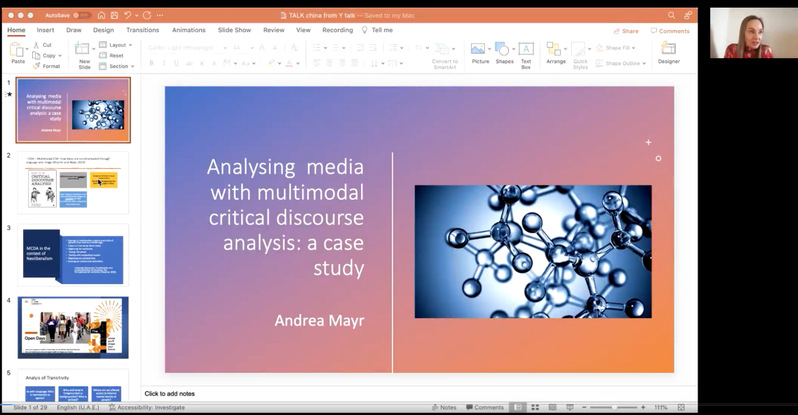
Task: Open the Comments pane from top right
Action: click(670, 31)
